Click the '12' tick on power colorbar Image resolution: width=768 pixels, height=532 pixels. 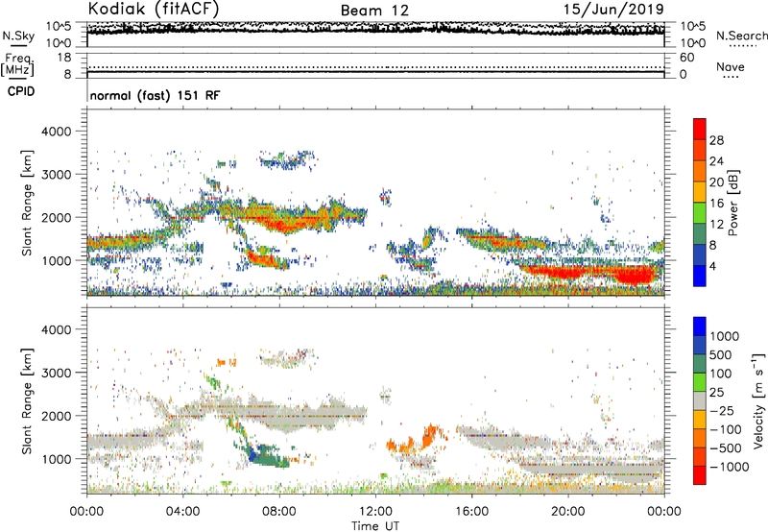pos(716,225)
